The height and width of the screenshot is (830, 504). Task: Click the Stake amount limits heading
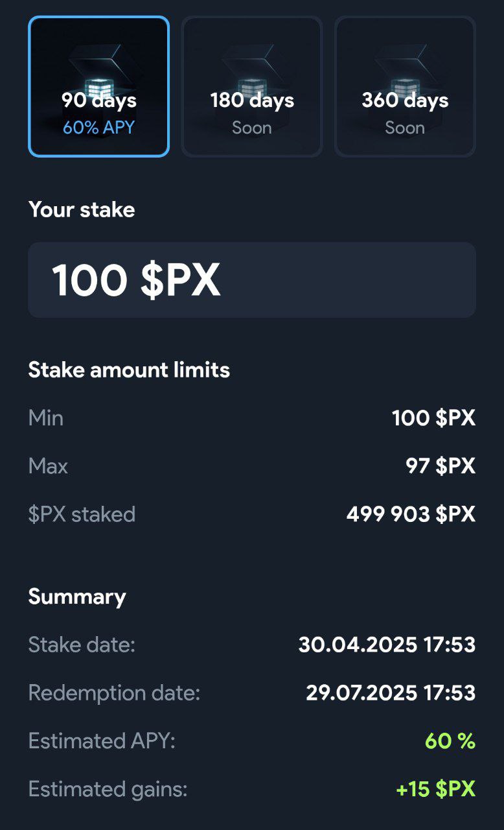tap(129, 370)
